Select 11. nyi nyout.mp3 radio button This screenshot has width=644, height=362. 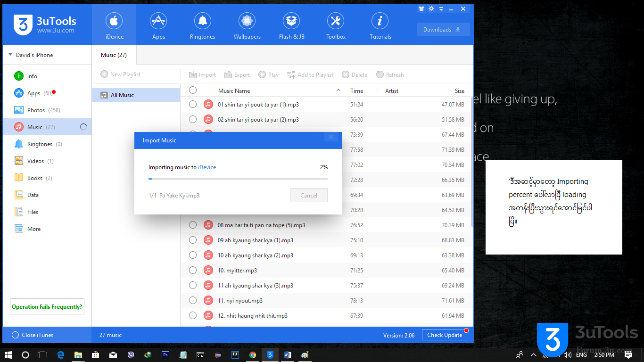(193, 300)
